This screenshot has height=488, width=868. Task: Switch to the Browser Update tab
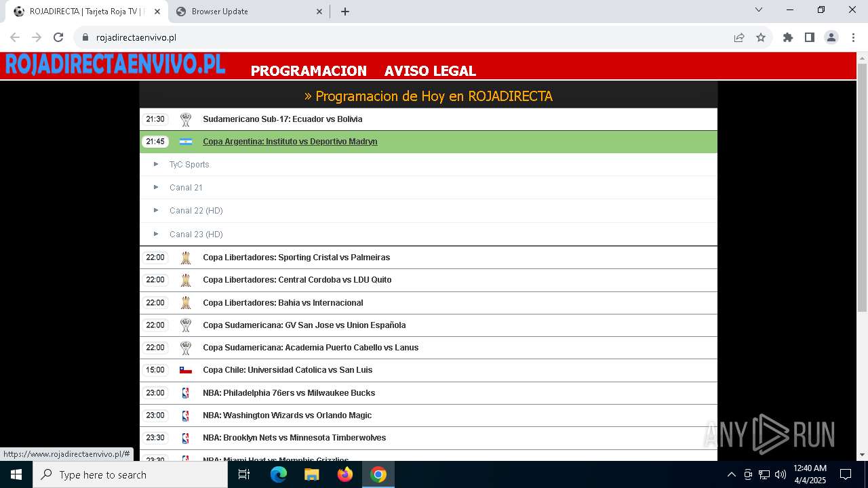click(x=248, y=12)
